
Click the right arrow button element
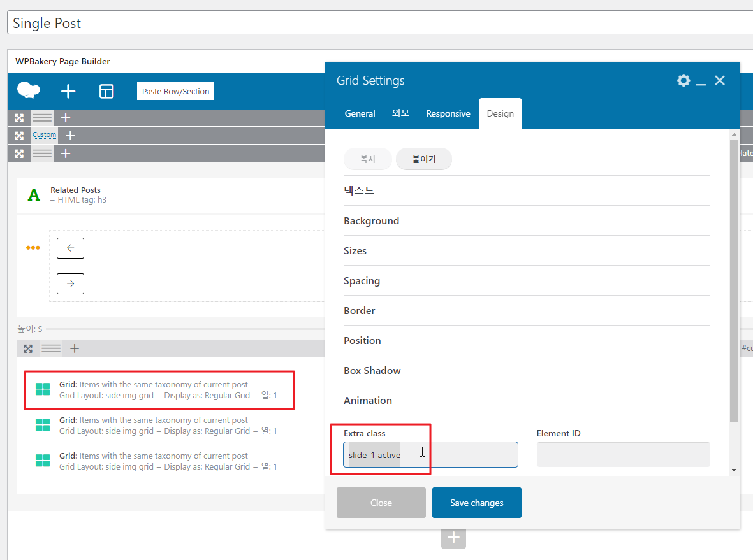point(71,284)
